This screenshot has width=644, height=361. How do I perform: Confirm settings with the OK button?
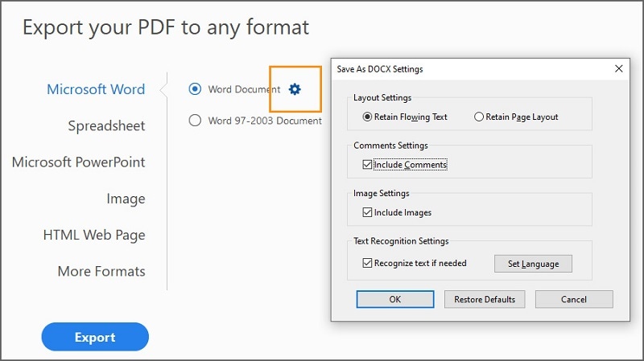pyautogui.click(x=394, y=299)
